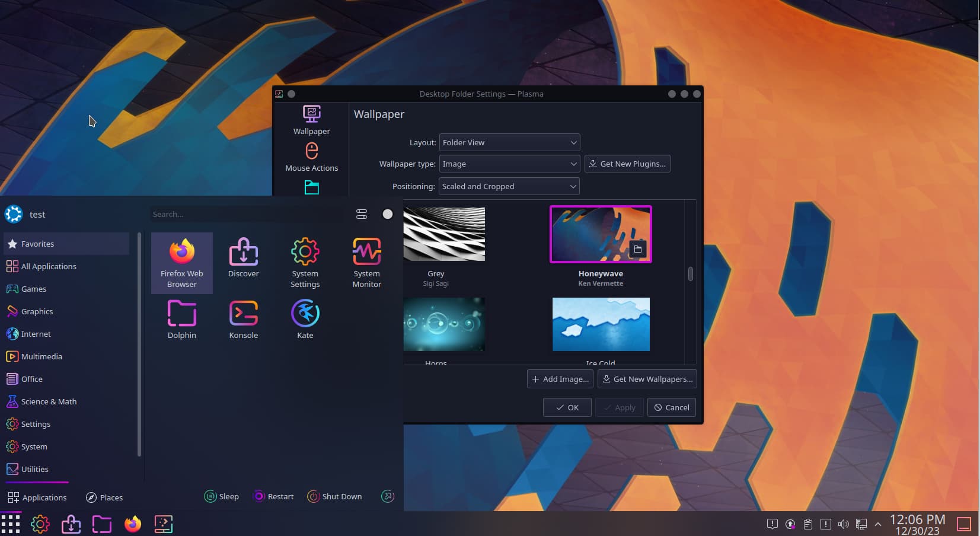Click Add Image button
This screenshot has height=536, width=980.
pyautogui.click(x=560, y=379)
